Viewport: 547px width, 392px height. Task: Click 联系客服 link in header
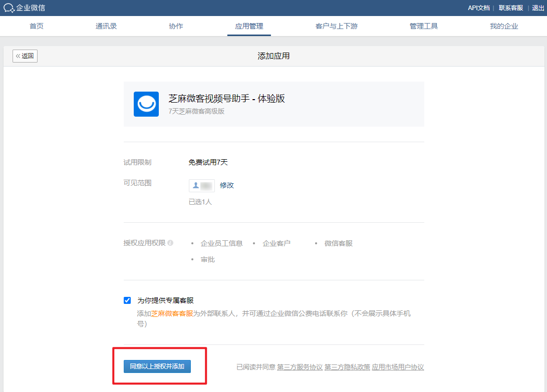[511, 8]
